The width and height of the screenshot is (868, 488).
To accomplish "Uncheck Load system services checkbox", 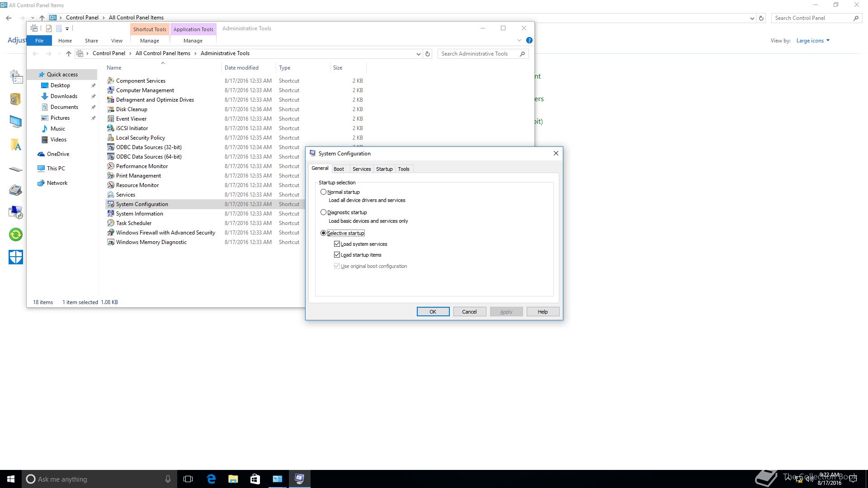I will [337, 244].
